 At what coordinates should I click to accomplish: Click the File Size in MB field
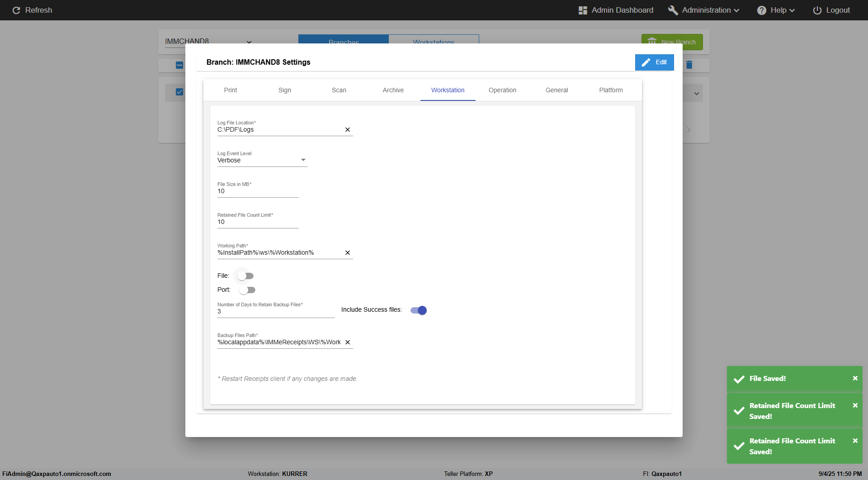[258, 191]
